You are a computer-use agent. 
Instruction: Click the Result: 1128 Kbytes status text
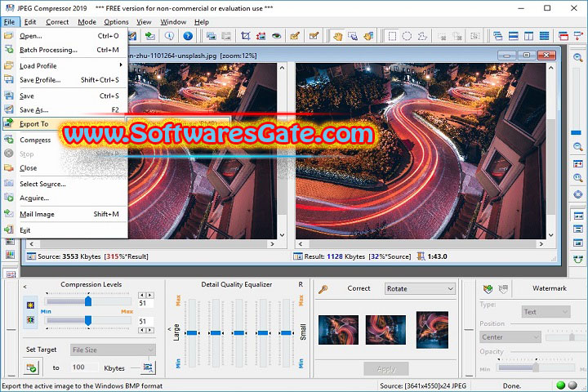coord(335,256)
